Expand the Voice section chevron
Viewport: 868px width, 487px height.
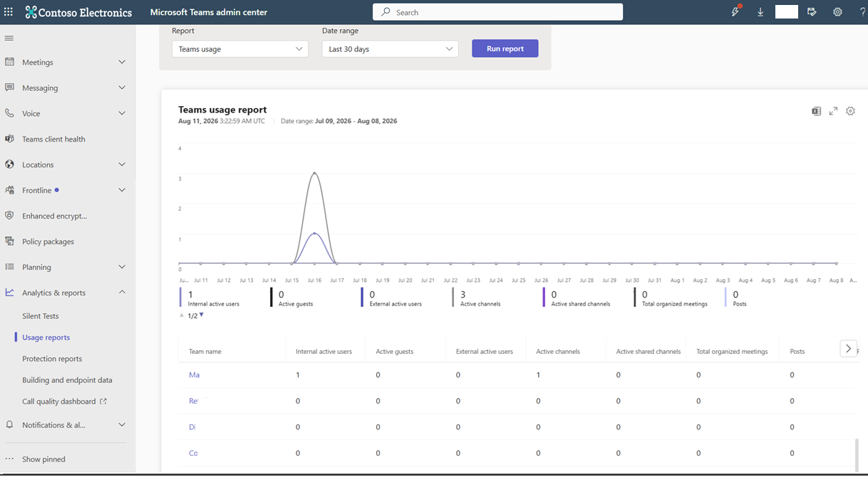tap(122, 113)
